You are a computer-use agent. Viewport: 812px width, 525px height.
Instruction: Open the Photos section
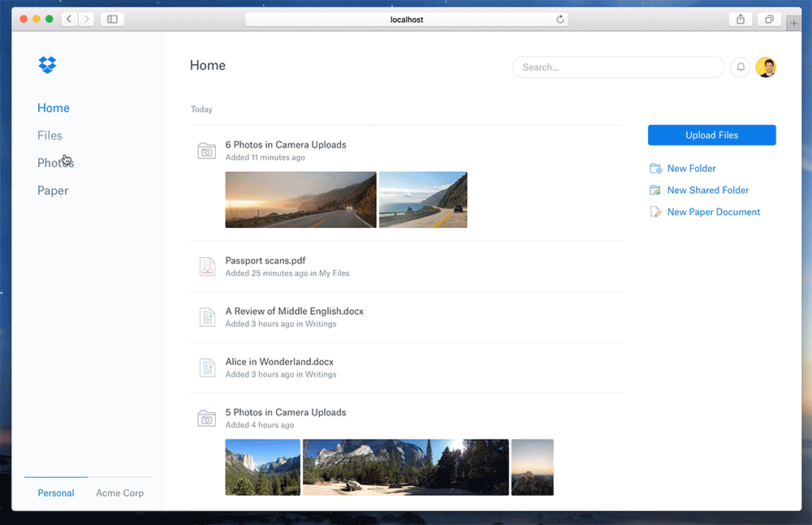point(55,162)
